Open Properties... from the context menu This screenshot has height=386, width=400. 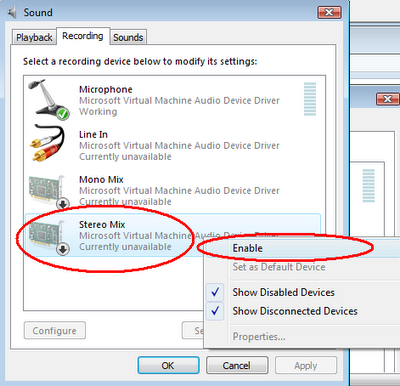coord(303,337)
